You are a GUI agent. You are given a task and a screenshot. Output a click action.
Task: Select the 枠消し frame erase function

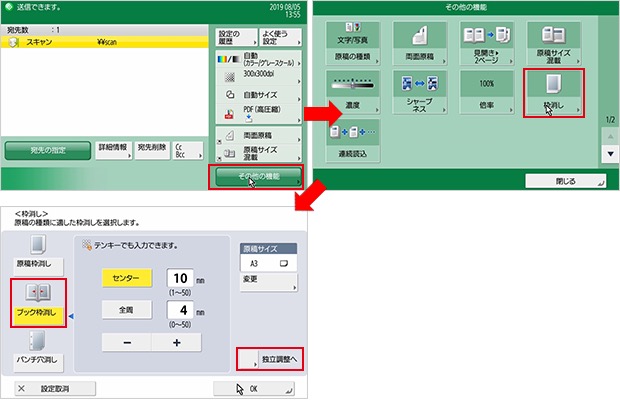click(553, 92)
